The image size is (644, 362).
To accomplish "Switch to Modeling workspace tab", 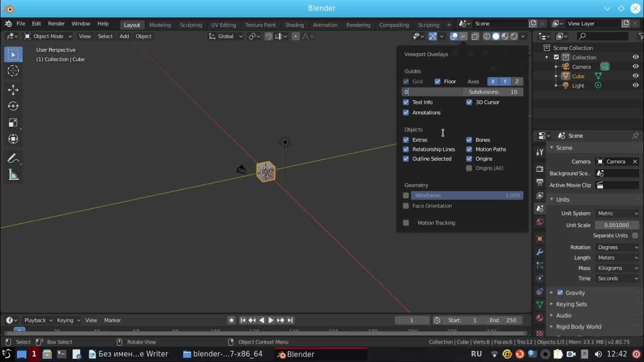I will (x=160, y=25).
